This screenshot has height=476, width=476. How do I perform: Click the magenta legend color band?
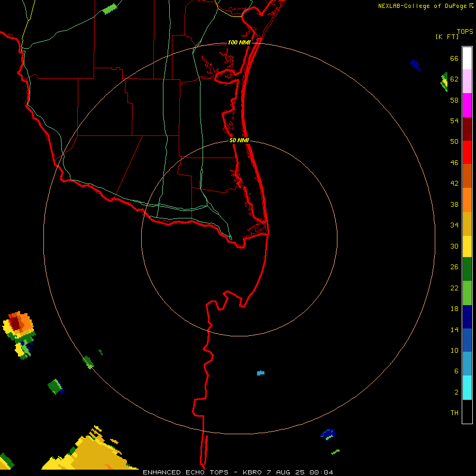pyautogui.click(x=467, y=105)
